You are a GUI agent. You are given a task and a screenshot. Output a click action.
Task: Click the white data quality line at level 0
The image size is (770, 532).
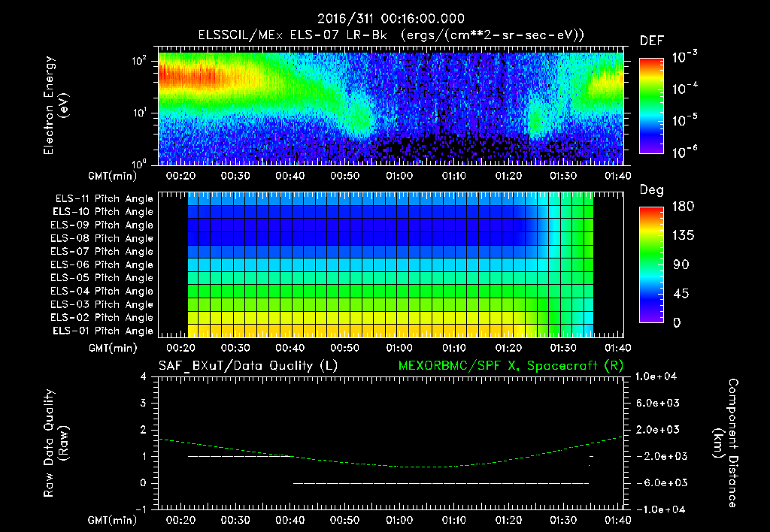[441, 483]
